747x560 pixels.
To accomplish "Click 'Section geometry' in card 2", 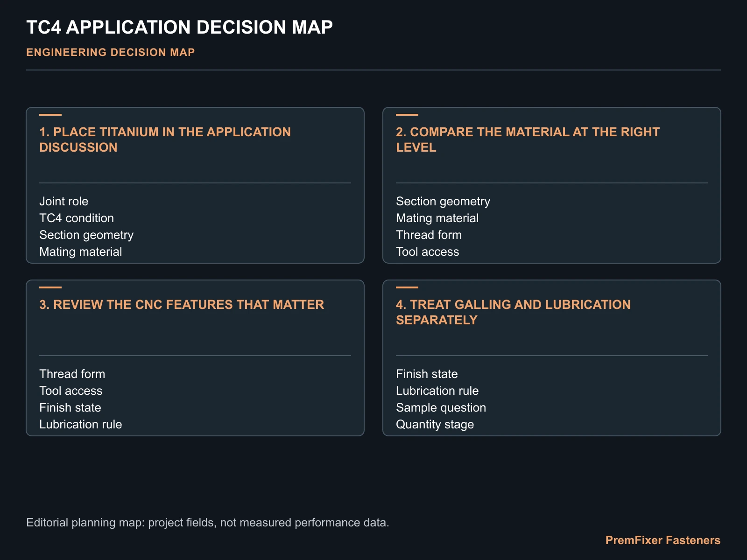I will coord(443,201).
